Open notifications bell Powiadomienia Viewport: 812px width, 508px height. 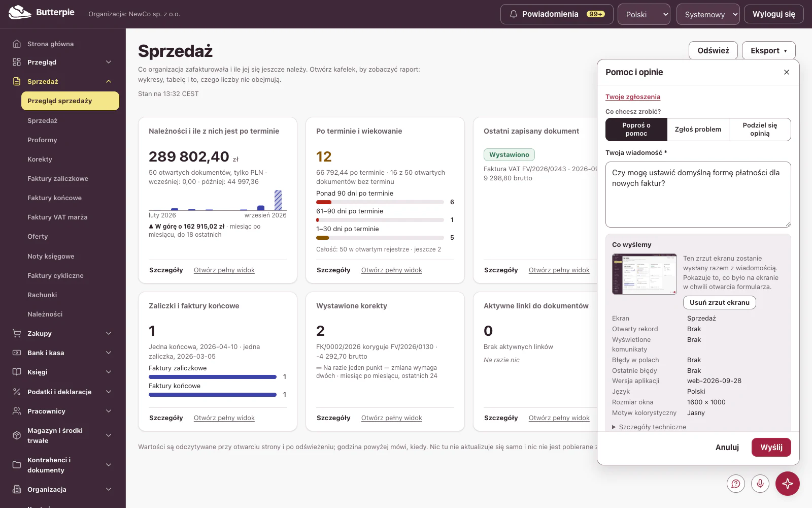tap(557, 14)
